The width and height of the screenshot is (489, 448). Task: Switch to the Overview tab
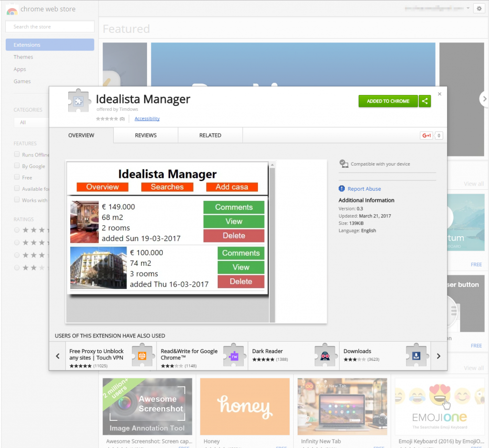click(x=81, y=135)
